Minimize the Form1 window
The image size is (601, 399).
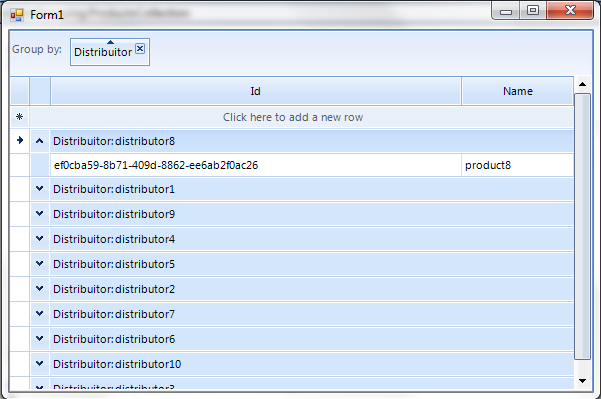pos(506,11)
